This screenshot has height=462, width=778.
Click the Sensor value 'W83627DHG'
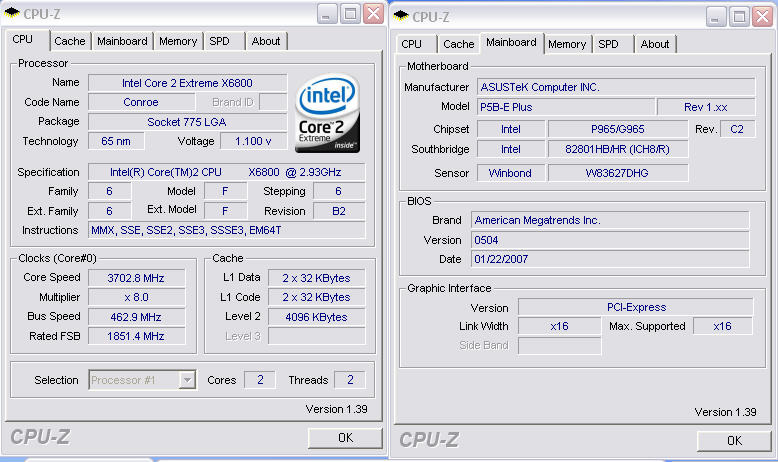(x=618, y=173)
